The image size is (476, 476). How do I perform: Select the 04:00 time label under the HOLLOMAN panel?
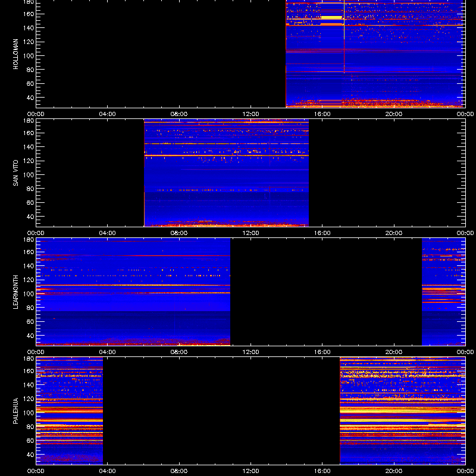click(108, 114)
